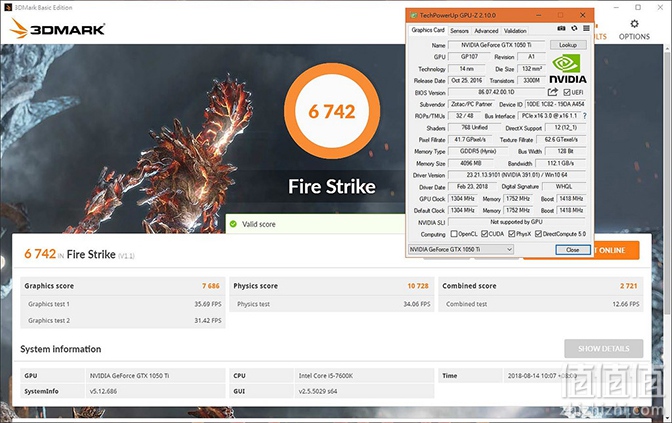This screenshot has height=423, width=672.
Task: Click the Subvendor value Zotac/PC Partner
Action: coord(471,104)
